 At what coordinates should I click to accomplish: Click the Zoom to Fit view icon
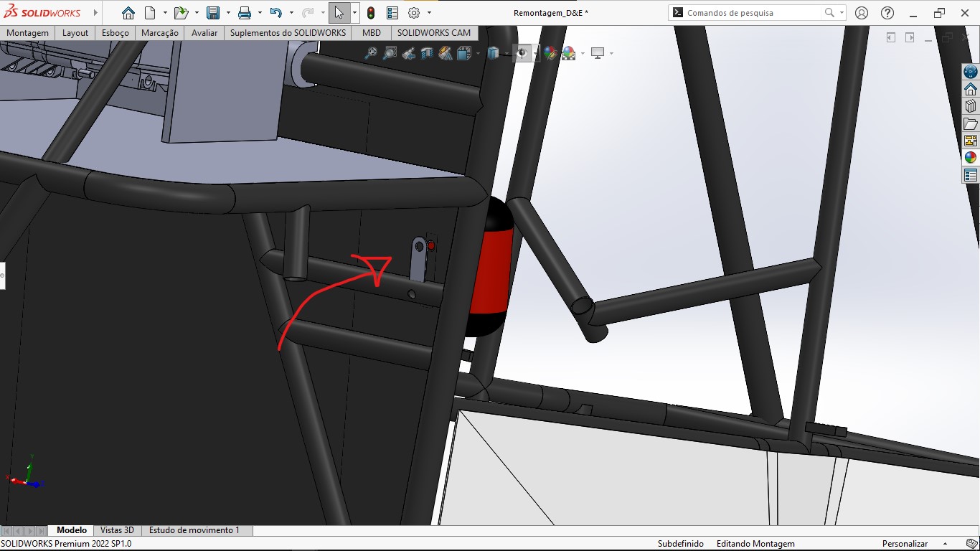point(371,53)
